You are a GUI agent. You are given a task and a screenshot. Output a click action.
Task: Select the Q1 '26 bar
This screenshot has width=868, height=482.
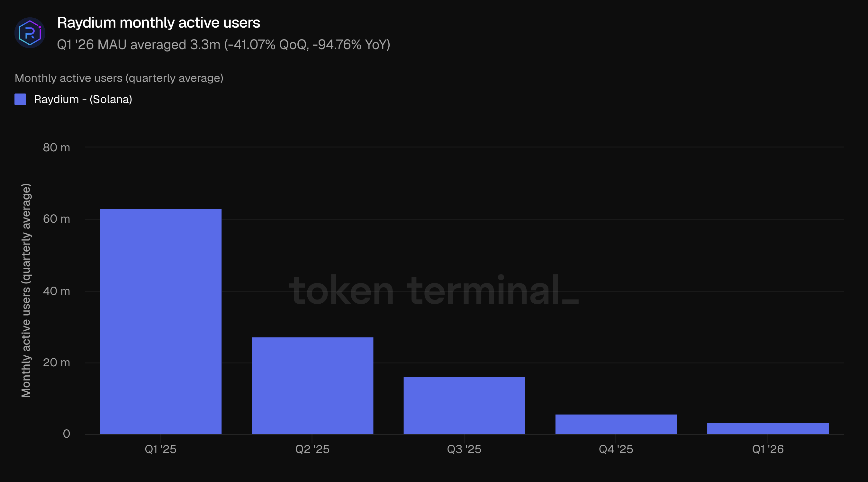(768, 428)
